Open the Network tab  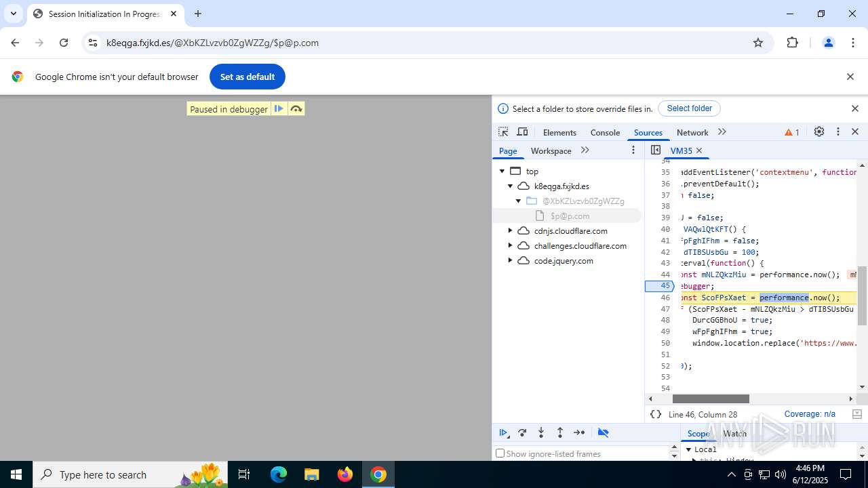(692, 132)
